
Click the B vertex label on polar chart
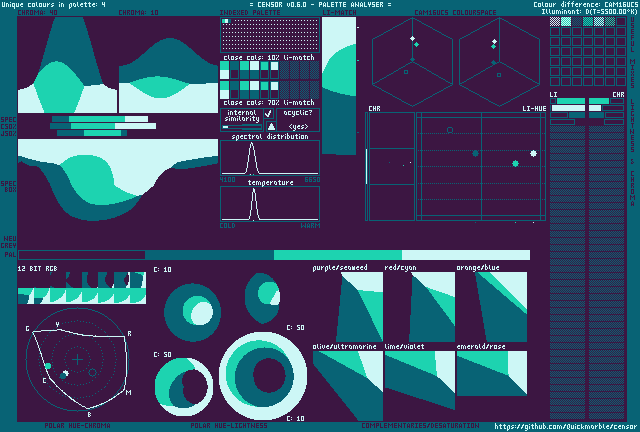[x=89, y=414]
